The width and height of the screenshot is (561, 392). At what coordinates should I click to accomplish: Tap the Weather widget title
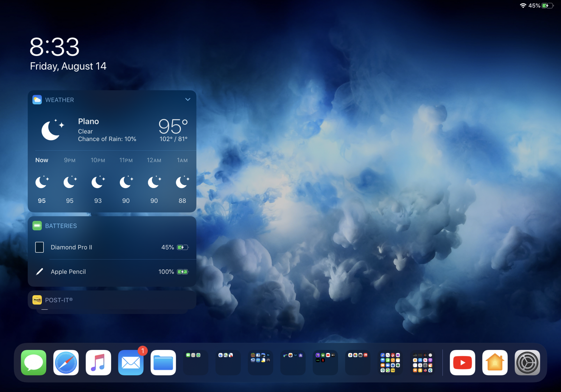pyautogui.click(x=59, y=100)
